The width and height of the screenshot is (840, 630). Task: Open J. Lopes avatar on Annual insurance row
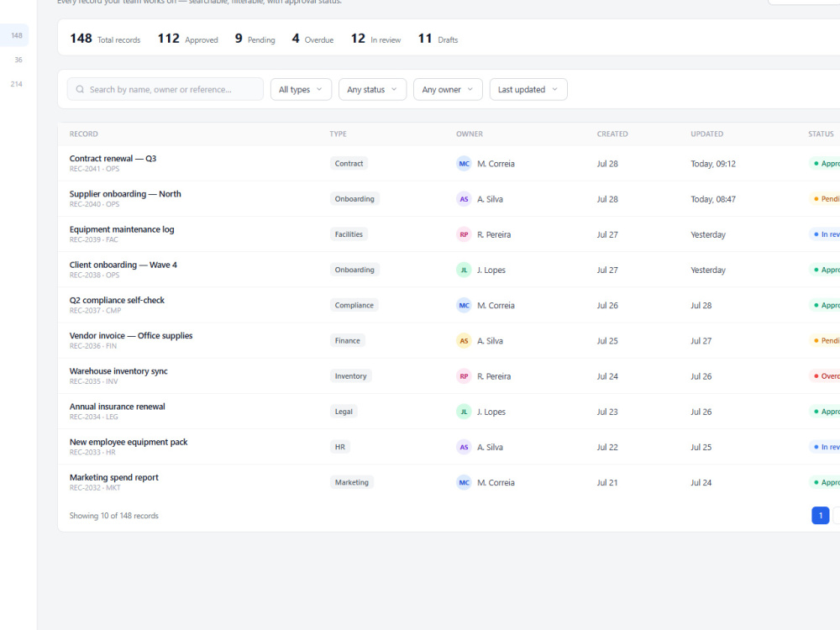[x=464, y=412]
